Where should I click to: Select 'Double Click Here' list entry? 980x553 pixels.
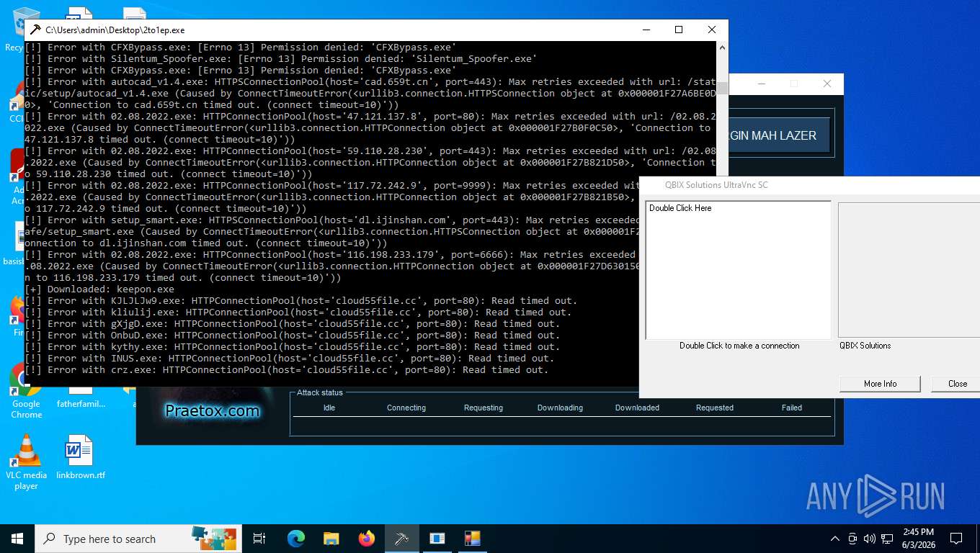(680, 208)
